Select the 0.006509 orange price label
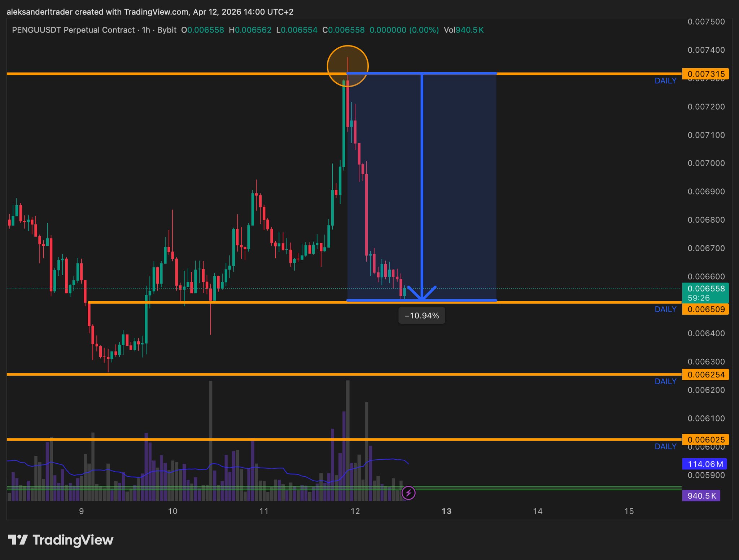The width and height of the screenshot is (739, 560). pyautogui.click(x=705, y=309)
